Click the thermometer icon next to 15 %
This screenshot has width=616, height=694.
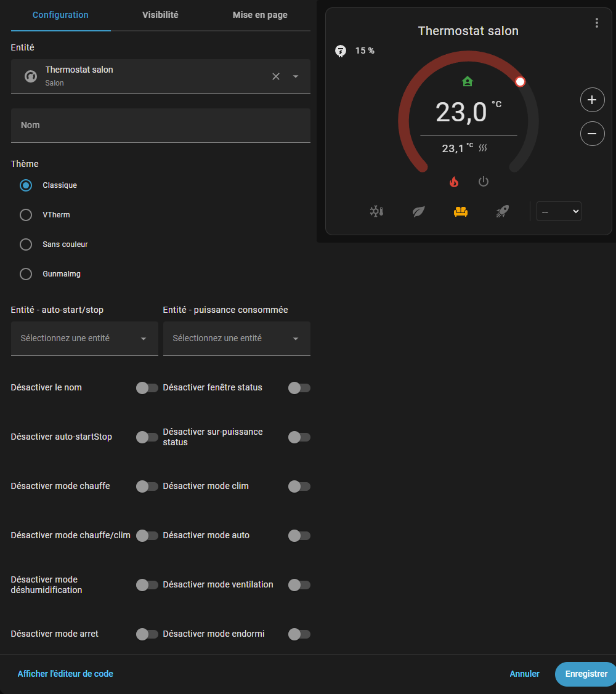click(341, 51)
